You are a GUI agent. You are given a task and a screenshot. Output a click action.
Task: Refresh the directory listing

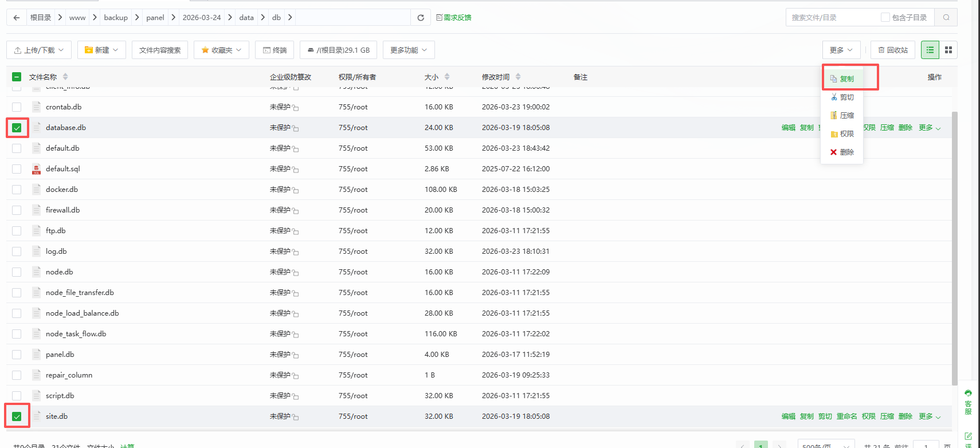point(421,18)
